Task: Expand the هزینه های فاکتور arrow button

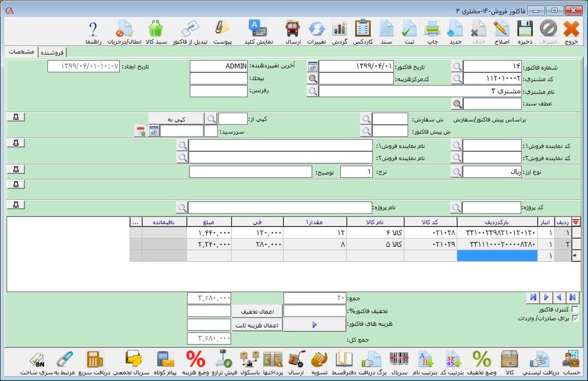Action: click(314, 325)
